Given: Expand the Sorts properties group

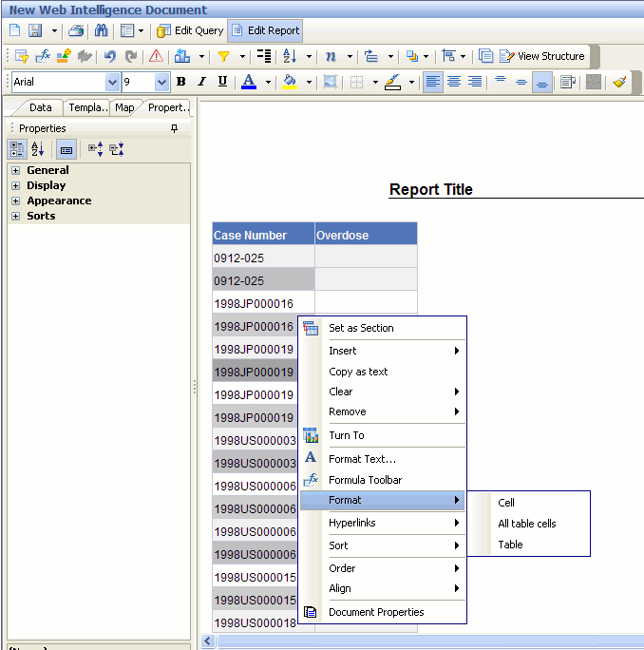Looking at the screenshot, I should click(16, 216).
